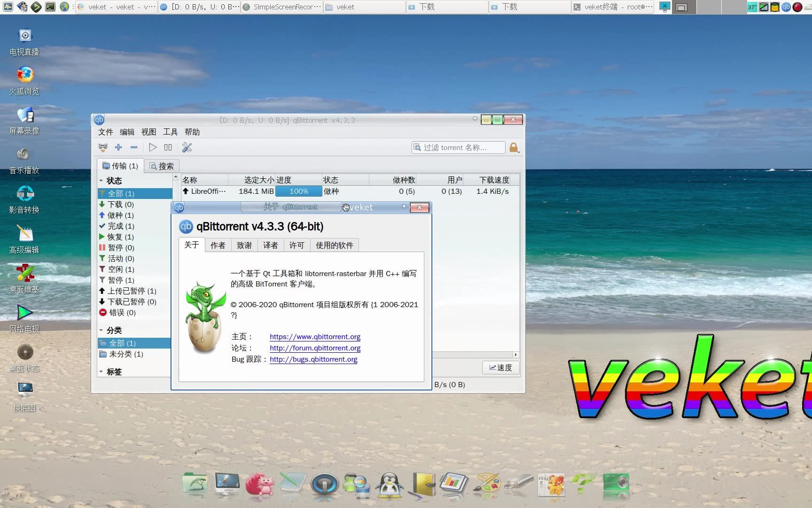Launch 网络电视 network TV desktop icon
Viewport: 812px width, 508px height.
click(x=24, y=319)
